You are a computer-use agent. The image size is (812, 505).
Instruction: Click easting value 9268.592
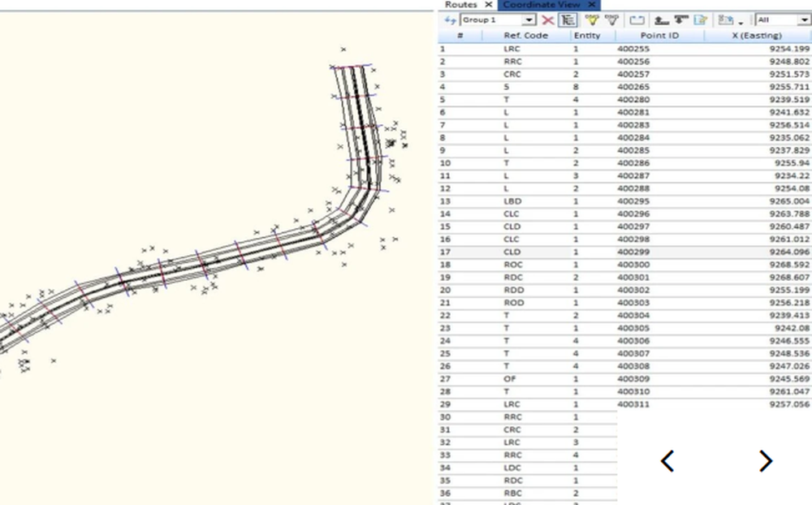point(788,265)
